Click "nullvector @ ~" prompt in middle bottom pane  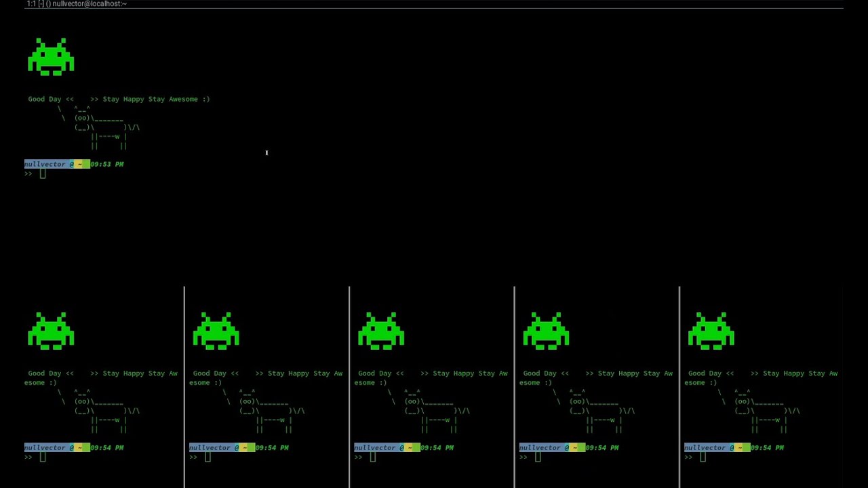pyautogui.click(x=387, y=447)
